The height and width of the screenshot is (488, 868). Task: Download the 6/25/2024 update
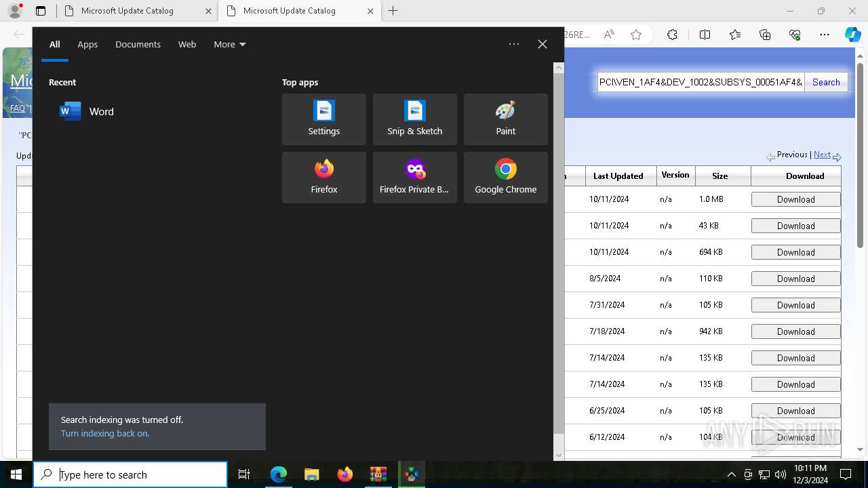click(x=796, y=411)
